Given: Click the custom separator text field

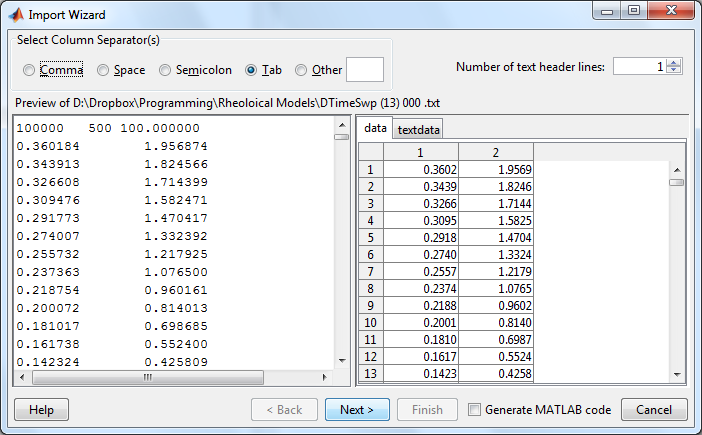Looking at the screenshot, I should click(x=364, y=70).
